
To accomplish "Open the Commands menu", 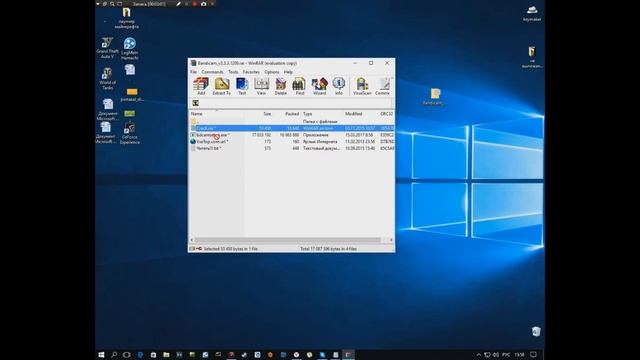I will [212, 72].
